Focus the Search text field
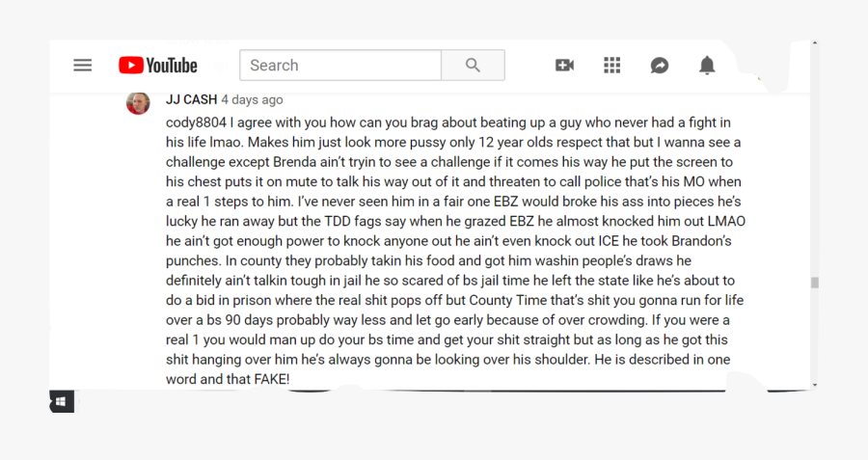 340,66
